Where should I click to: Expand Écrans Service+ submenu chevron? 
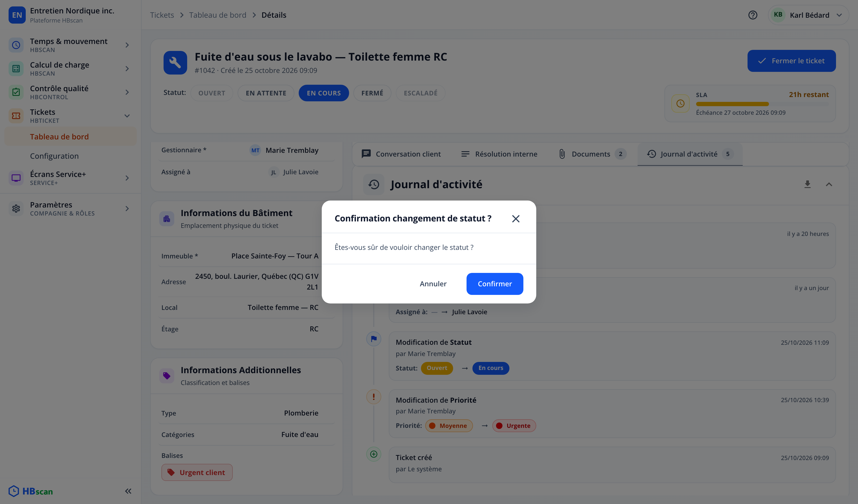point(127,178)
